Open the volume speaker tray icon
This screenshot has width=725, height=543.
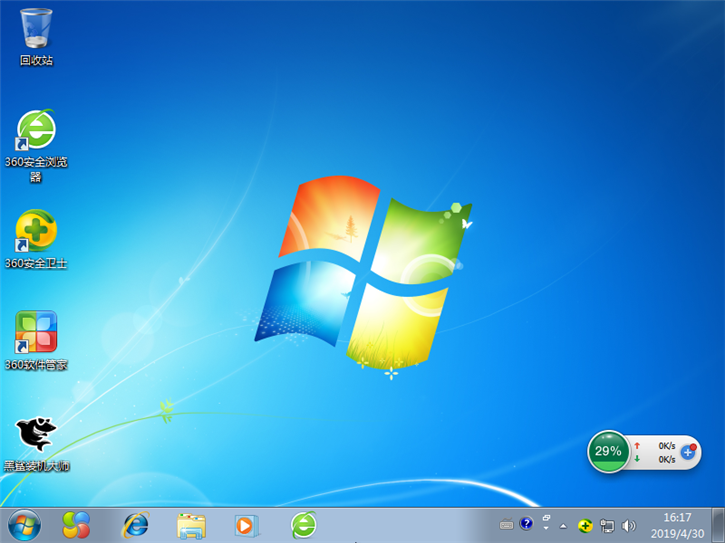(x=629, y=525)
